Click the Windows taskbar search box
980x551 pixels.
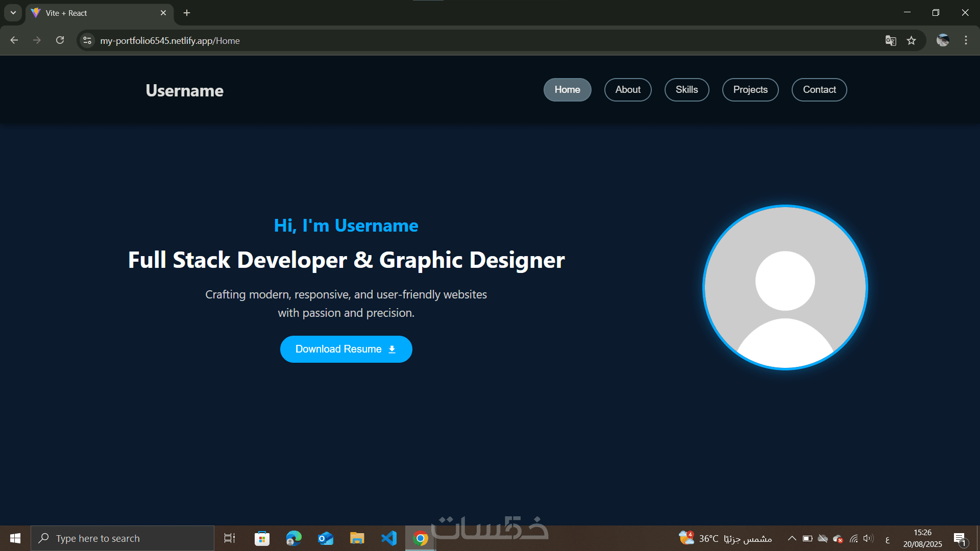click(122, 538)
